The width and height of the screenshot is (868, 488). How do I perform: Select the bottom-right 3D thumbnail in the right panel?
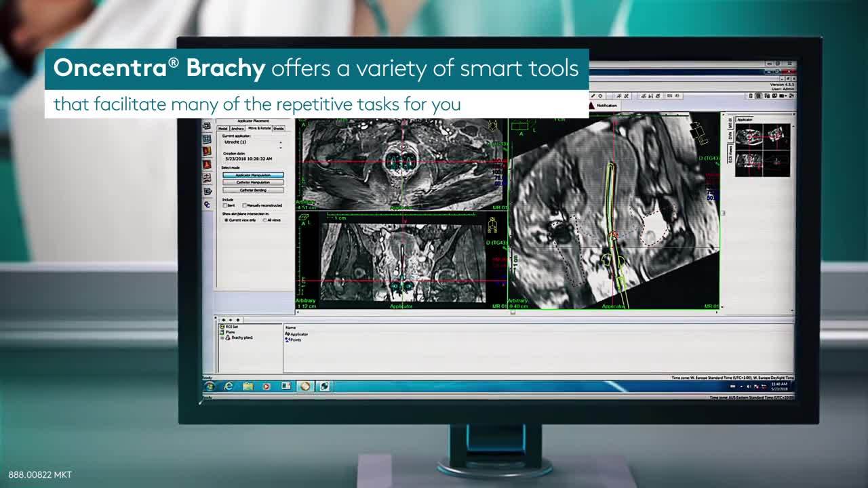coord(776,163)
